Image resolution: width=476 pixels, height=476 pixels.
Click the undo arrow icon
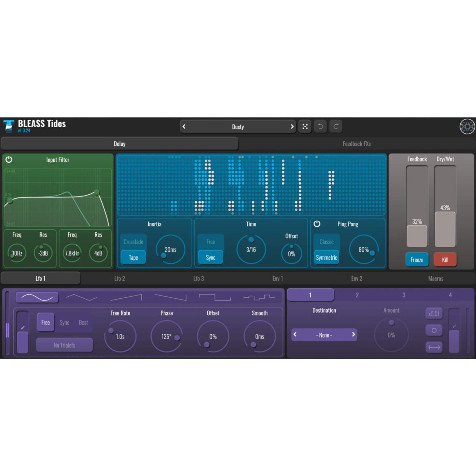click(x=320, y=126)
